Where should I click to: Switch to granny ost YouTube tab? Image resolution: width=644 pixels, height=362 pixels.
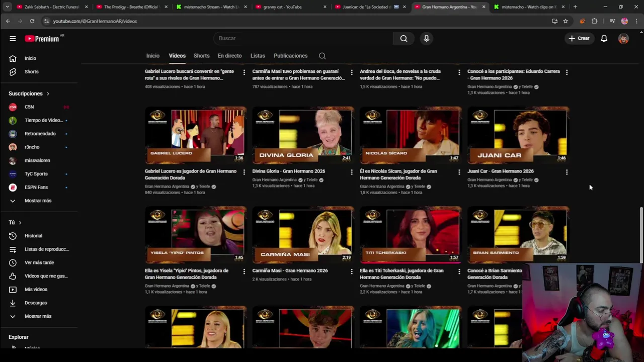(291, 7)
